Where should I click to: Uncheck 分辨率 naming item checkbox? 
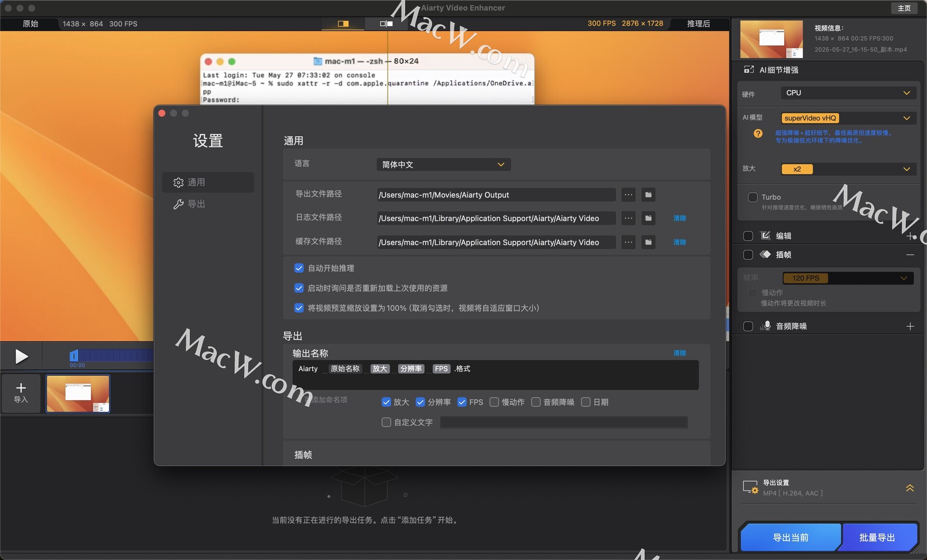coord(420,402)
